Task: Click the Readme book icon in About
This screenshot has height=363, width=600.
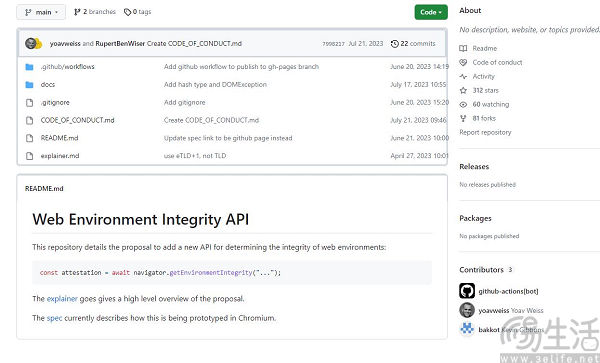Action: point(463,49)
